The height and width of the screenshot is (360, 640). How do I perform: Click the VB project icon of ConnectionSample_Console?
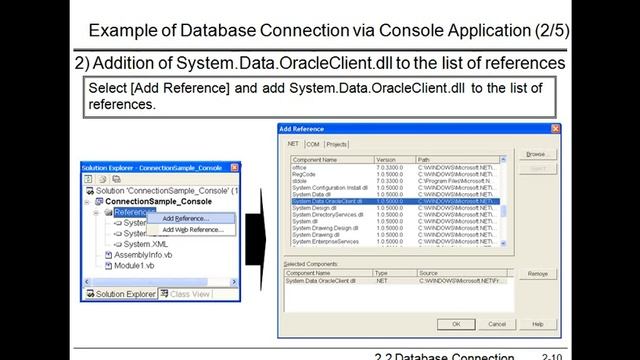click(x=99, y=201)
